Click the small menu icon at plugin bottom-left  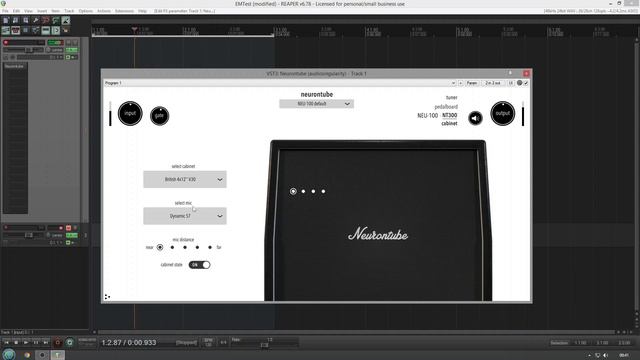point(107,297)
